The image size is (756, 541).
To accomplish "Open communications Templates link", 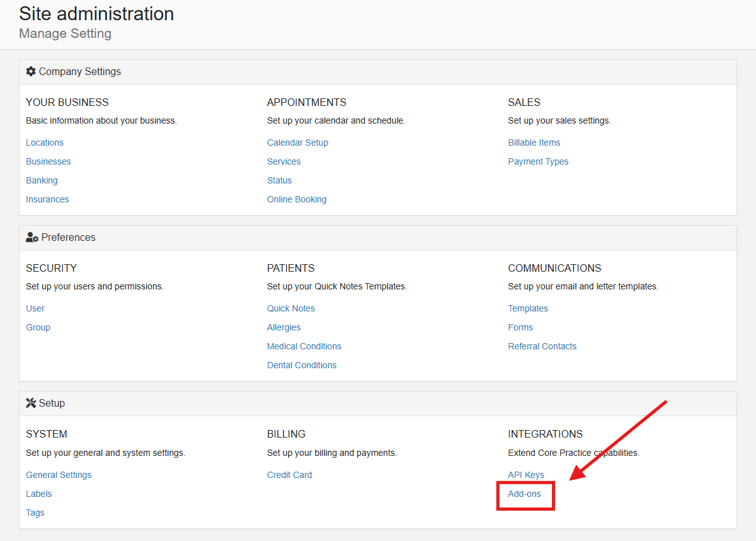I will pos(528,308).
